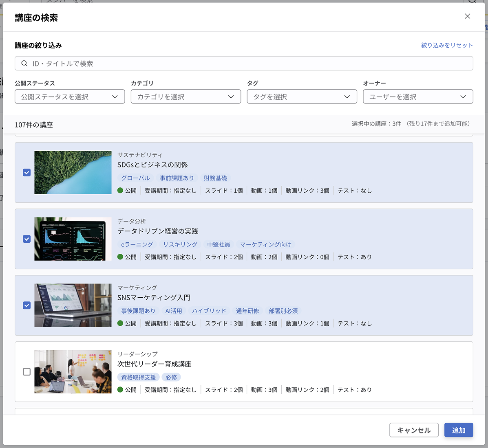The height and width of the screenshot is (448, 488).
Task: Click 動画リンク：3個 in SDGs course row
Action: 307,191
